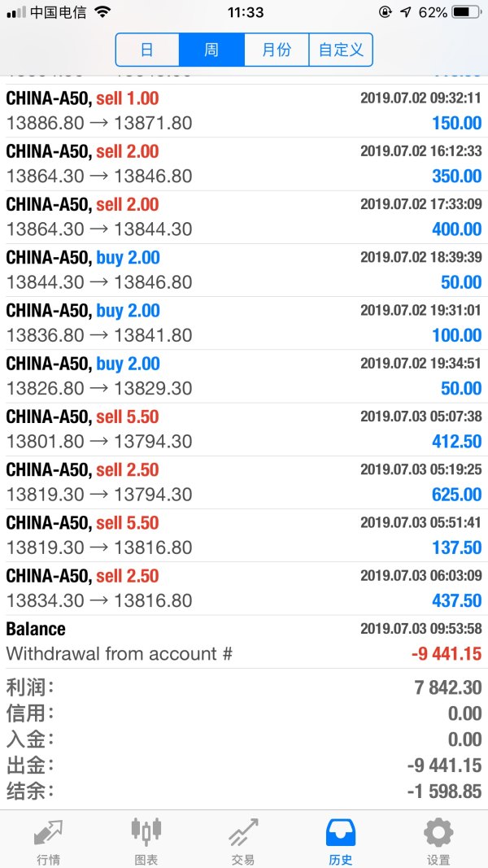Select the 周 week filter

pos(211,50)
